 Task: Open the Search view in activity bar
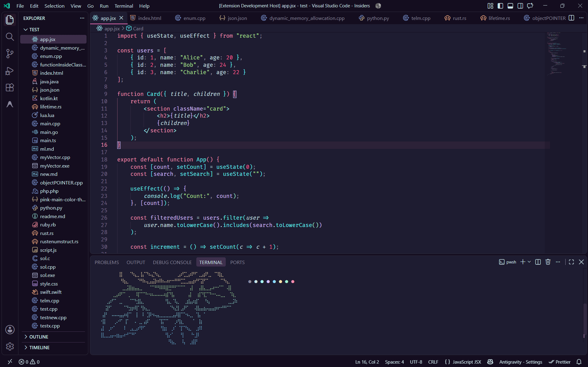[x=10, y=37]
